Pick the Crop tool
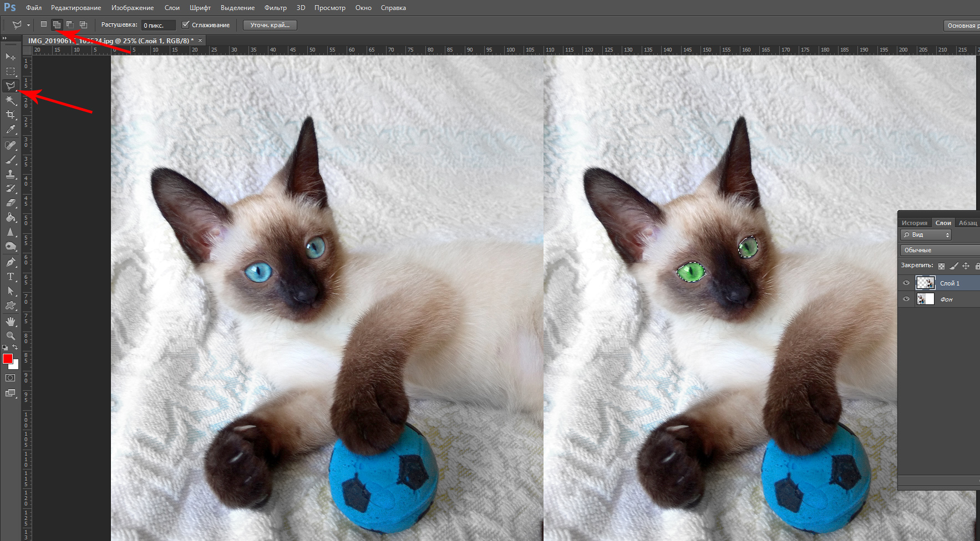Viewport: 980px width, 541px height. tap(11, 115)
